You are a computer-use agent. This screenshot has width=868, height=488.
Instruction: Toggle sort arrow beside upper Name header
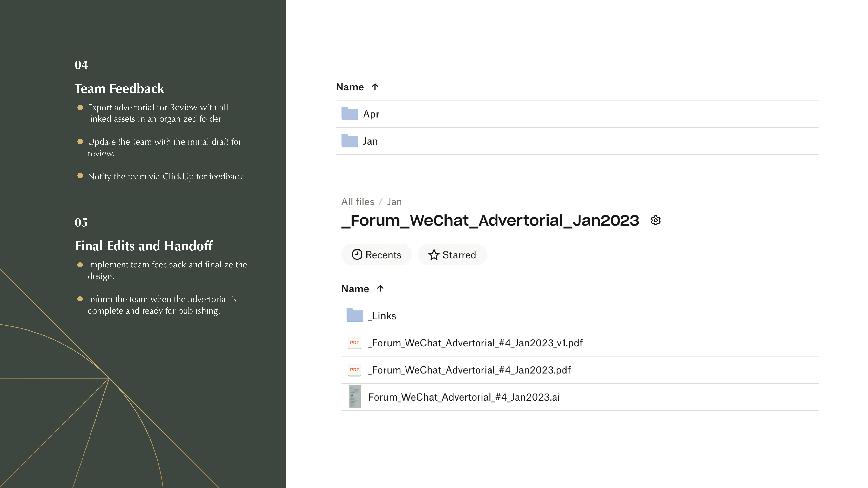(375, 87)
